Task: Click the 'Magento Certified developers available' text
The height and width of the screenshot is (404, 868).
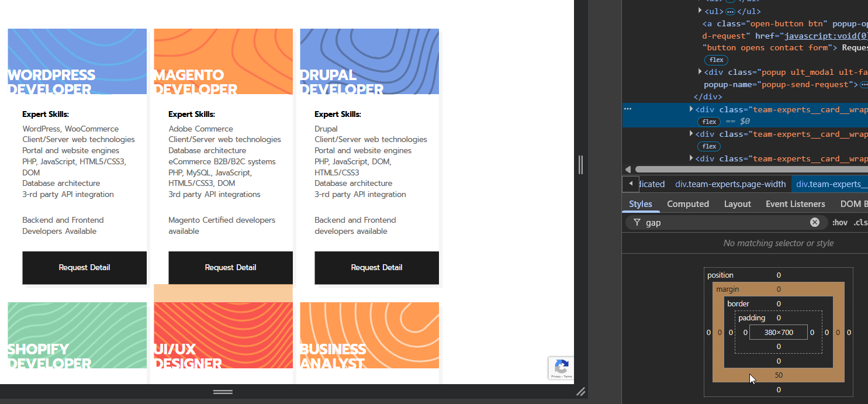Action: (222, 226)
